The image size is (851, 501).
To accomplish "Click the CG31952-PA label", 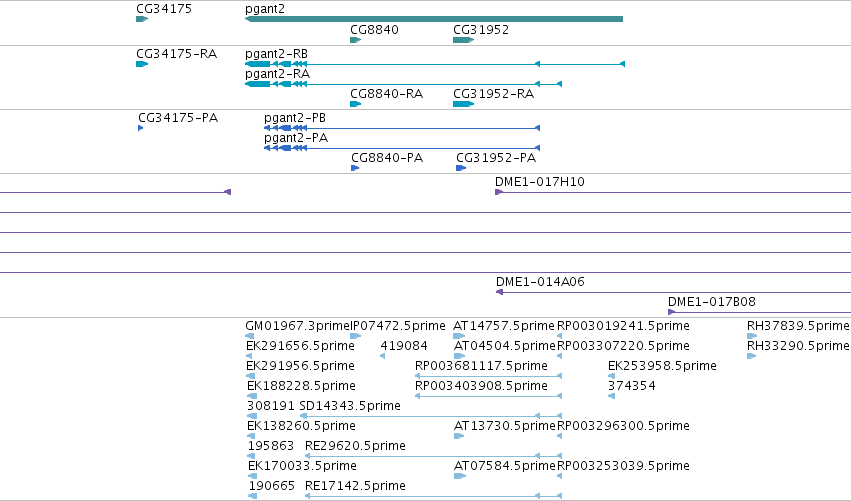I will pos(496,158).
